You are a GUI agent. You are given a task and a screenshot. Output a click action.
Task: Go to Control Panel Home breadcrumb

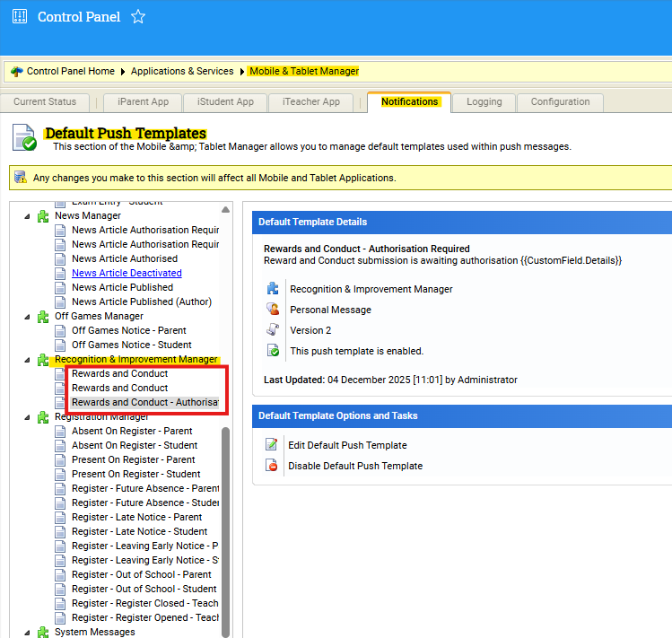click(71, 71)
